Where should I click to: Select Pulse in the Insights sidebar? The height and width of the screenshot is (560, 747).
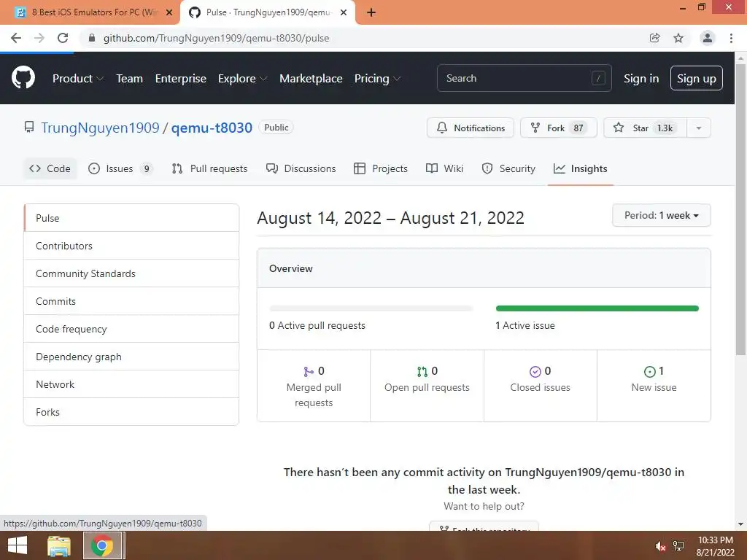[x=131, y=218]
